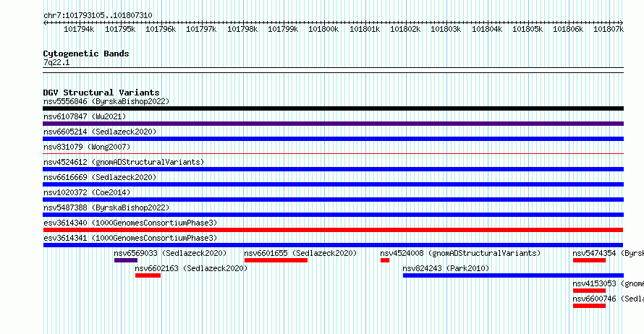The image size is (644, 334).
Task: Click esv3614341 (1000GenomesConsortiumPhase3) label
Action: click(130, 238)
